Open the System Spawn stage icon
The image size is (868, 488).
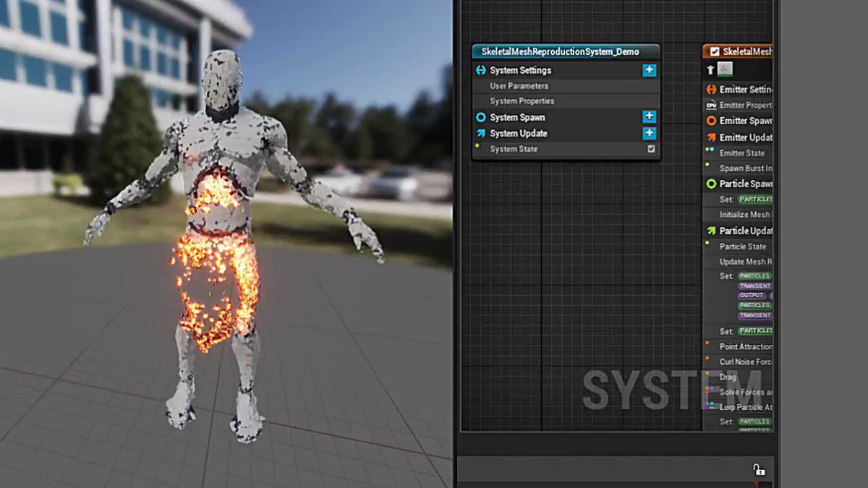(482, 116)
